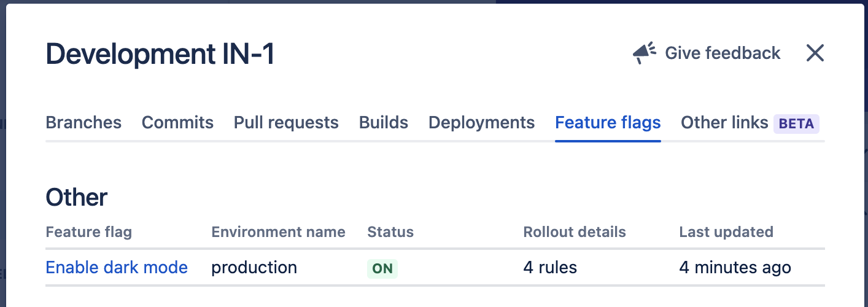Select the Feature flags tab
Screen dimensions: 868x307
[x=608, y=123]
